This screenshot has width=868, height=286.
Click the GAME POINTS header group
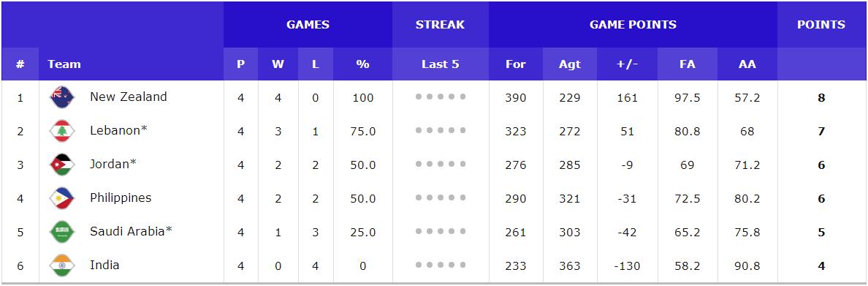point(633,24)
